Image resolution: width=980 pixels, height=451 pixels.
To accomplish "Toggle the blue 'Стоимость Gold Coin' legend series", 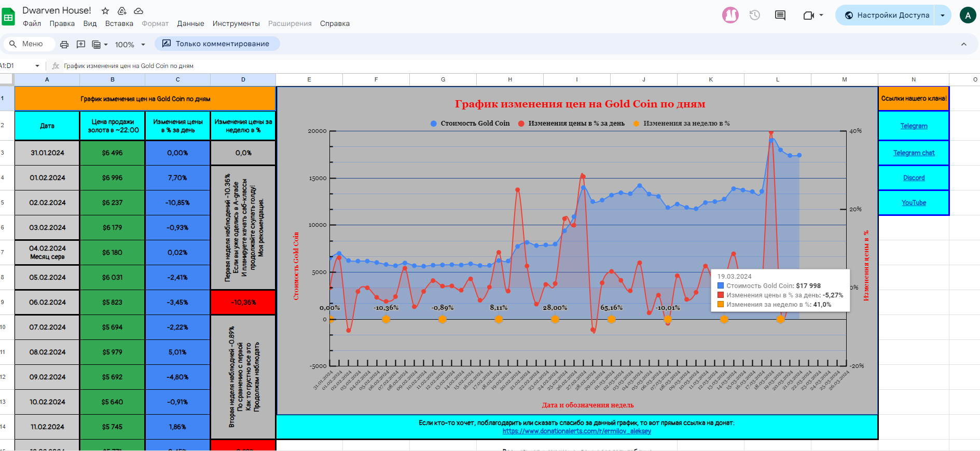I will click(x=470, y=124).
